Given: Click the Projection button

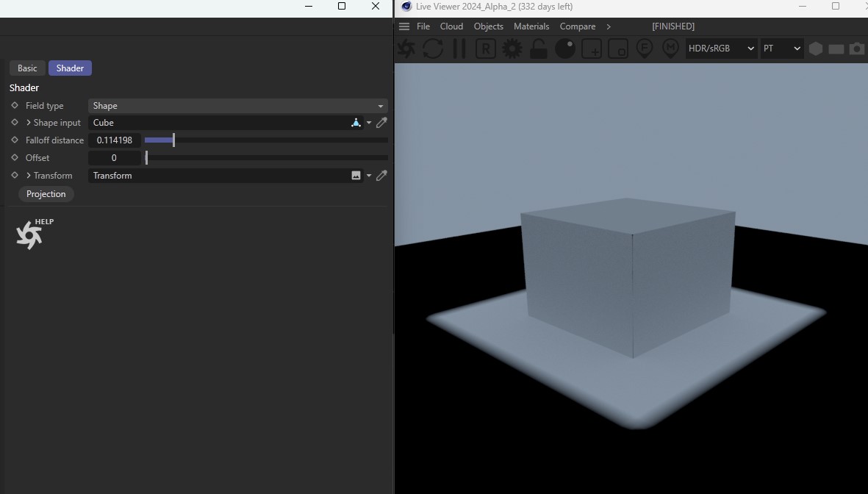Looking at the screenshot, I should [x=46, y=194].
